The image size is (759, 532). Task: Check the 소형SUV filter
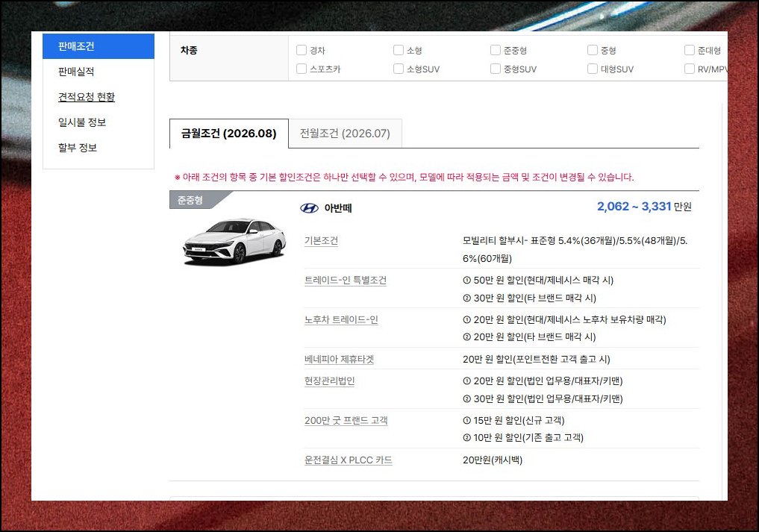[399, 69]
